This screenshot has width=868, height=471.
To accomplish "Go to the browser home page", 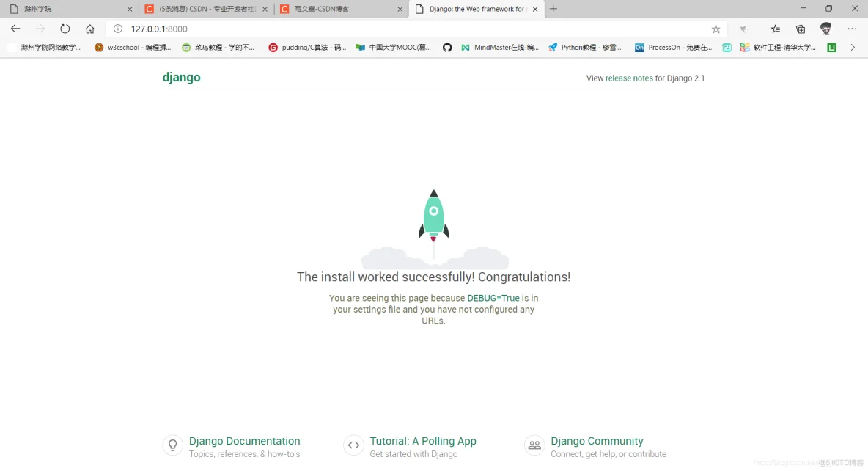I will point(89,29).
